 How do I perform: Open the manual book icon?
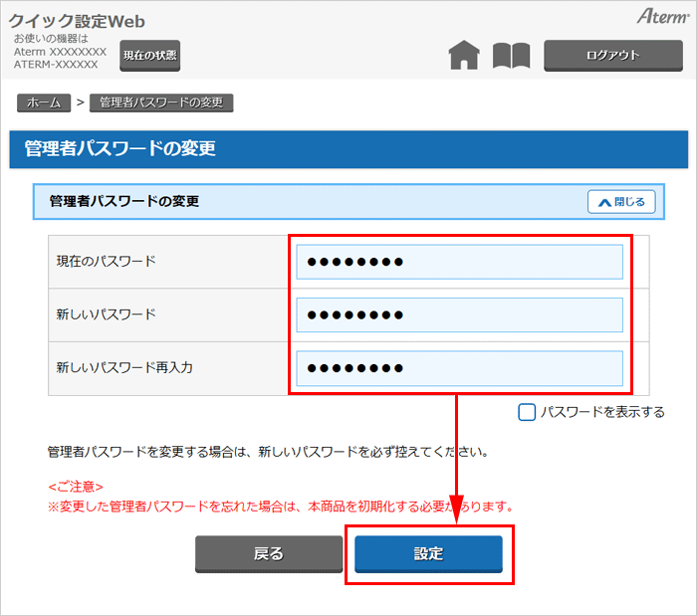coord(511,56)
